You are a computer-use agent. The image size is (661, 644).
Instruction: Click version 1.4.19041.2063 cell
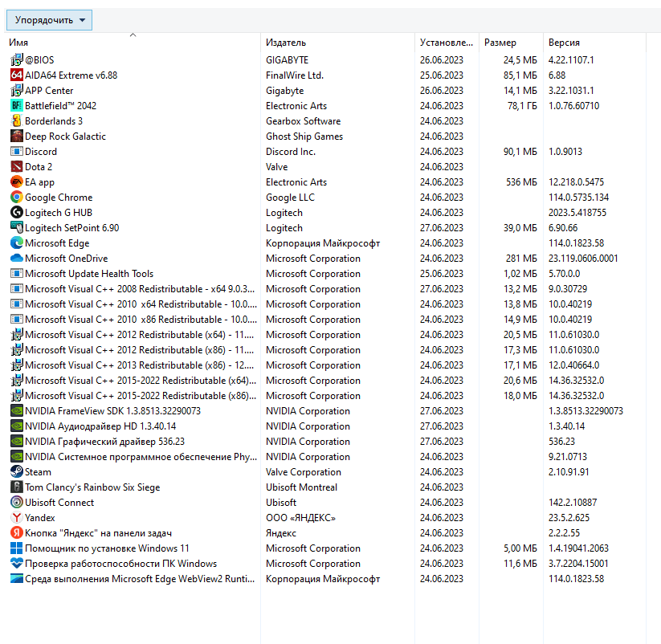click(578, 548)
